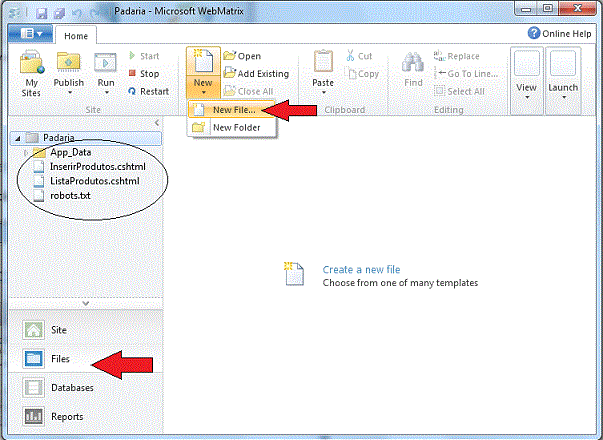Click the Run browser icon
The height and width of the screenshot is (440, 603).
(x=105, y=63)
